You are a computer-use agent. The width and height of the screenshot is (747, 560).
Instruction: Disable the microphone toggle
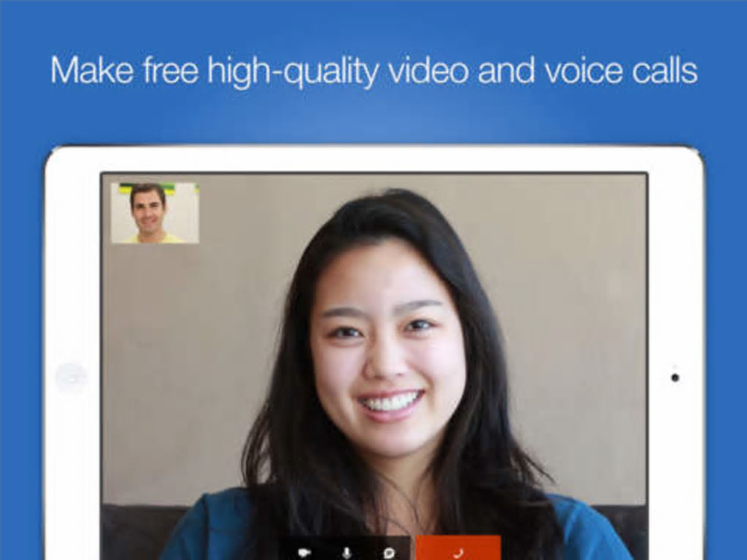(347, 553)
